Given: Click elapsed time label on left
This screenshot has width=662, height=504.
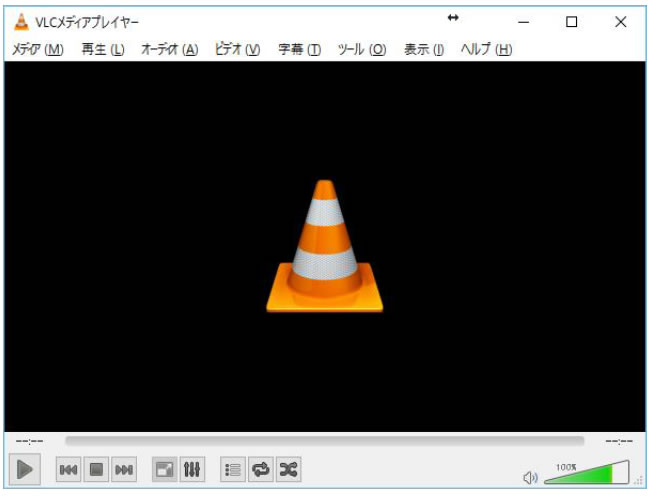Looking at the screenshot, I should tap(30, 442).
